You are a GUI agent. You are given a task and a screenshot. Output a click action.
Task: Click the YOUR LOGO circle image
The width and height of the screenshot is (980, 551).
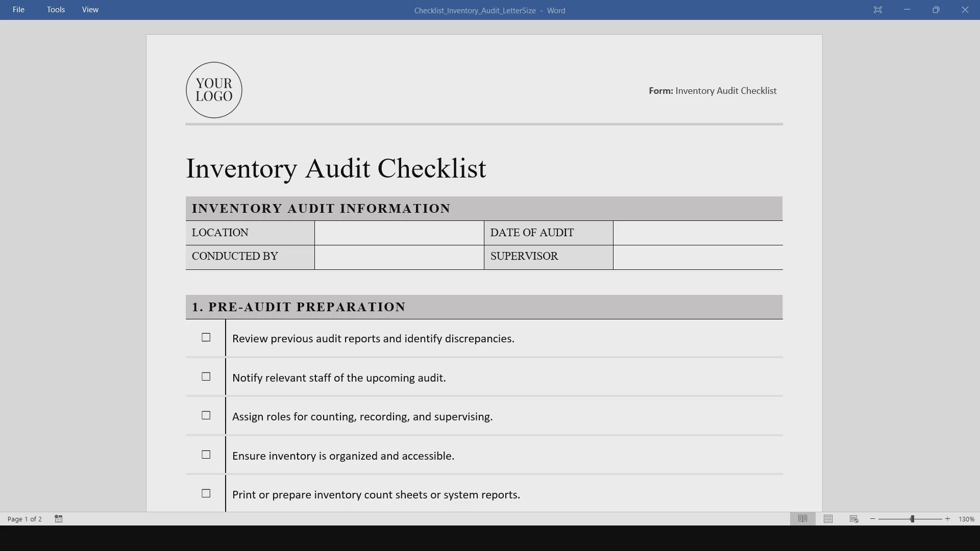(214, 90)
